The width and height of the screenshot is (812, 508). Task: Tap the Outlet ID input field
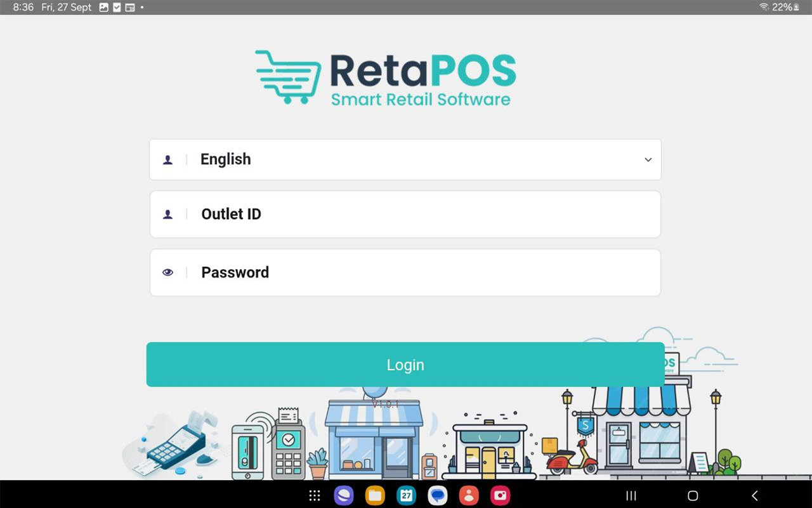click(405, 215)
